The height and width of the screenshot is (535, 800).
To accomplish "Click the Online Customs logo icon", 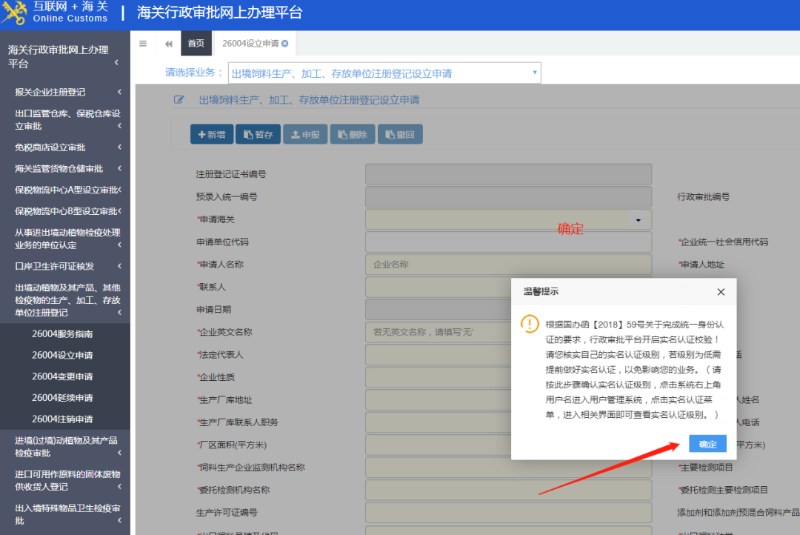I will pyautogui.click(x=15, y=12).
